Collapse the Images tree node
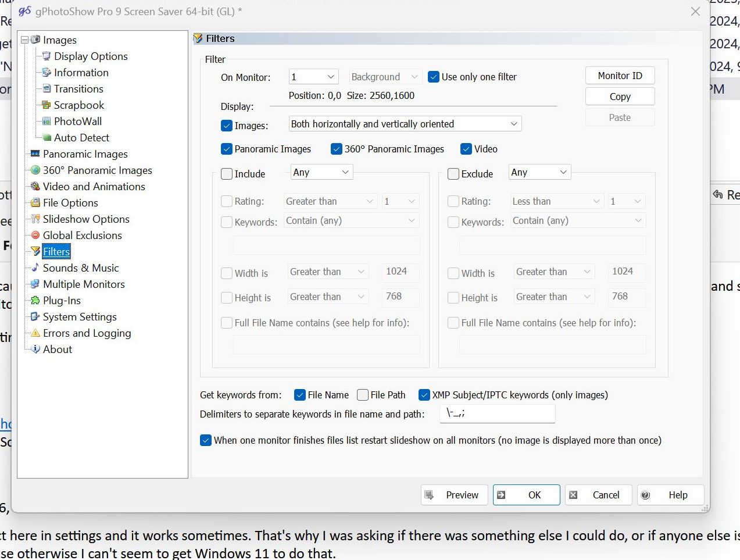 24,40
